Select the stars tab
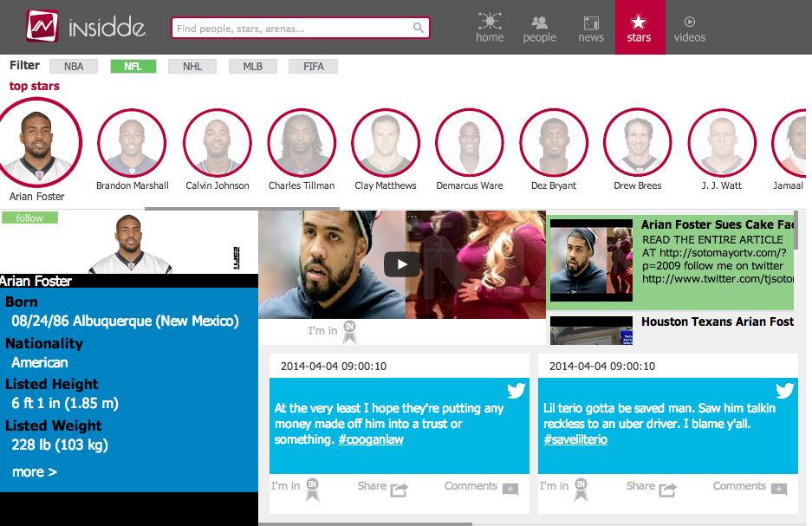Screen dimensions: 812x526 (x=640, y=27)
